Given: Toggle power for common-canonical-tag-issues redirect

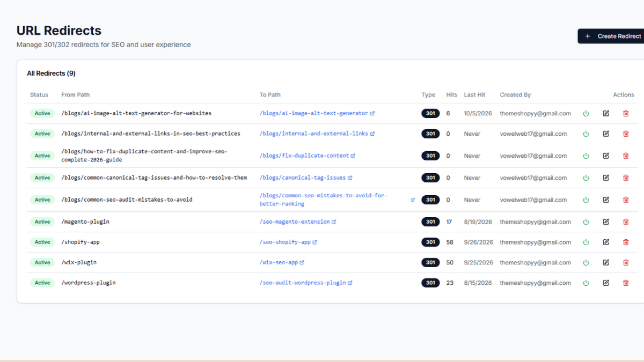Looking at the screenshot, I should pyautogui.click(x=586, y=178).
